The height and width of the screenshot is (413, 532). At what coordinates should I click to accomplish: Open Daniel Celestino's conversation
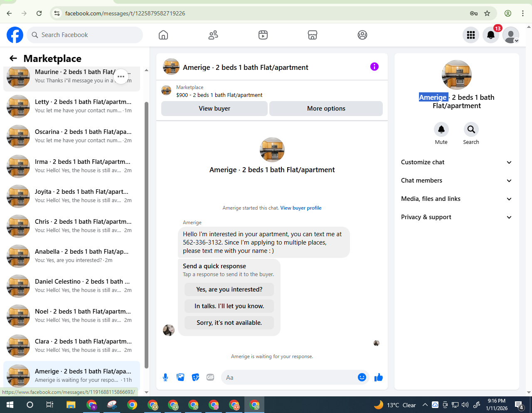71,286
